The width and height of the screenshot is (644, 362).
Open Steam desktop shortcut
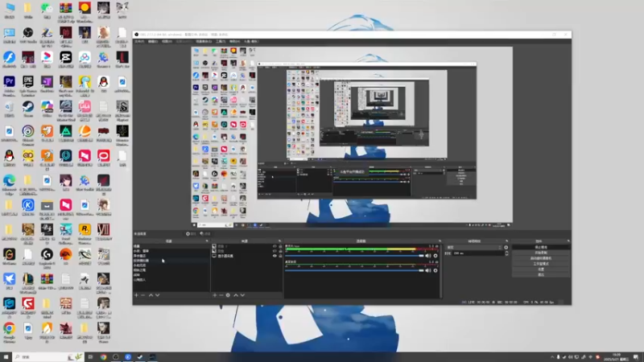tap(28, 109)
